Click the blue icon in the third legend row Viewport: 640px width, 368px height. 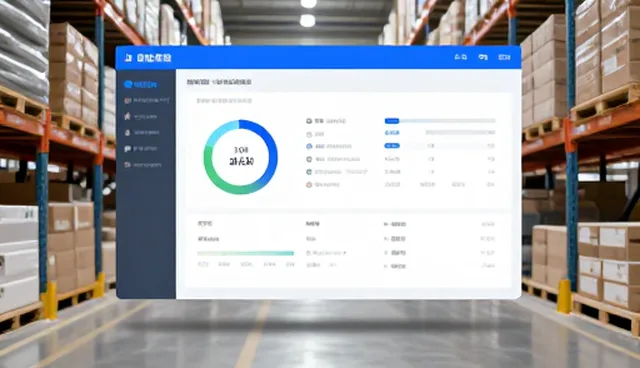pos(309,146)
